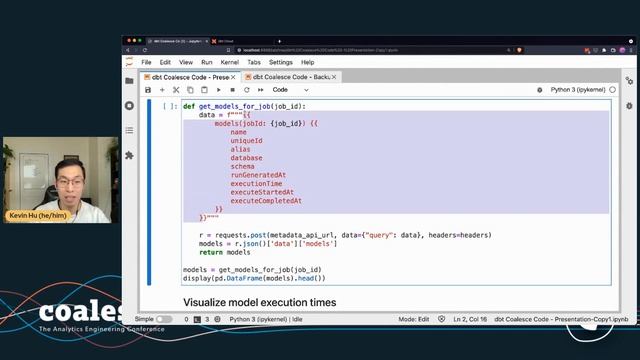640x360 pixels.
Task: Open the Debugger panel in right sidebar
Action: (629, 106)
